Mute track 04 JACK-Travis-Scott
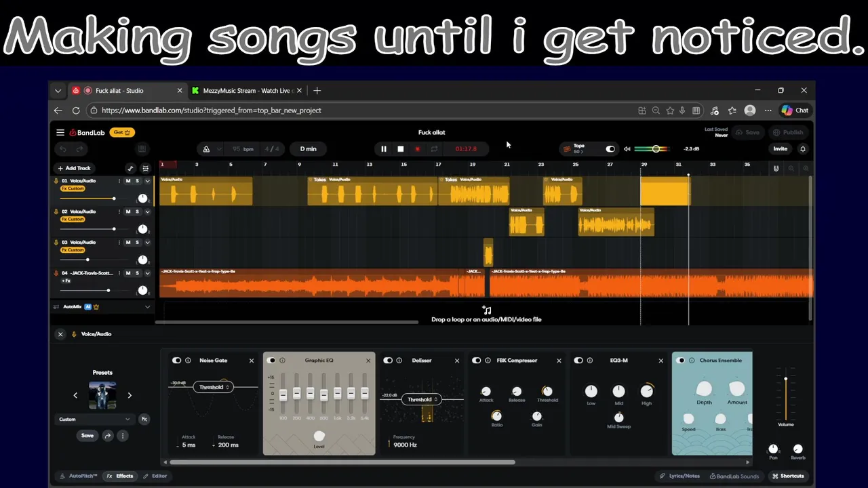This screenshot has height=488, width=868. tap(128, 273)
